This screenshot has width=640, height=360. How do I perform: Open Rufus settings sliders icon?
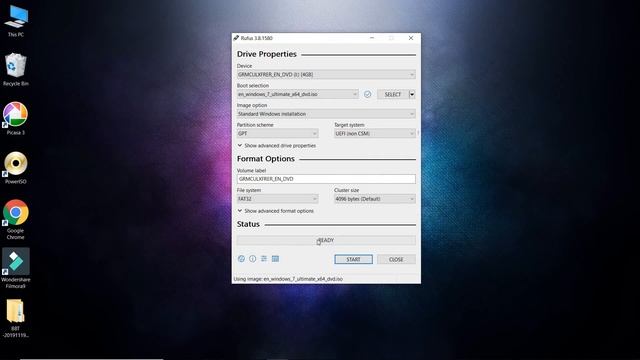pyautogui.click(x=264, y=259)
